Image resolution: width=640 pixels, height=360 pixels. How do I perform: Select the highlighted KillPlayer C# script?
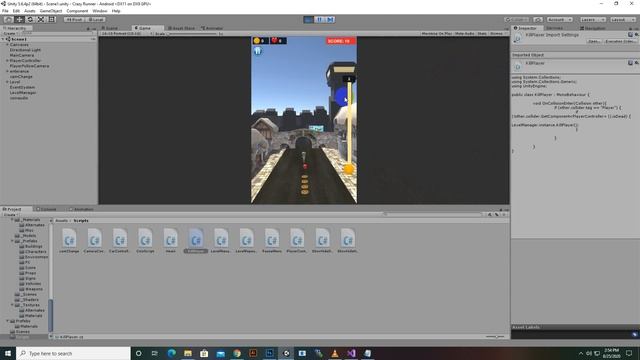tap(196, 241)
